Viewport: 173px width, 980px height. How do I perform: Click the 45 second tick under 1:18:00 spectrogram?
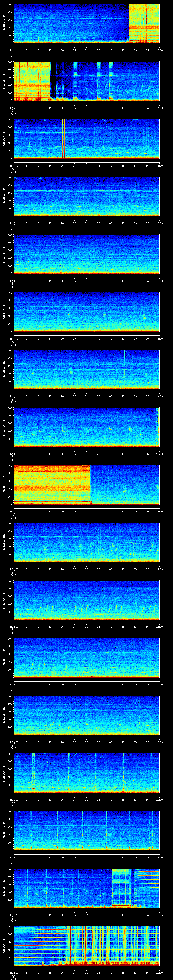[x=123, y=396]
